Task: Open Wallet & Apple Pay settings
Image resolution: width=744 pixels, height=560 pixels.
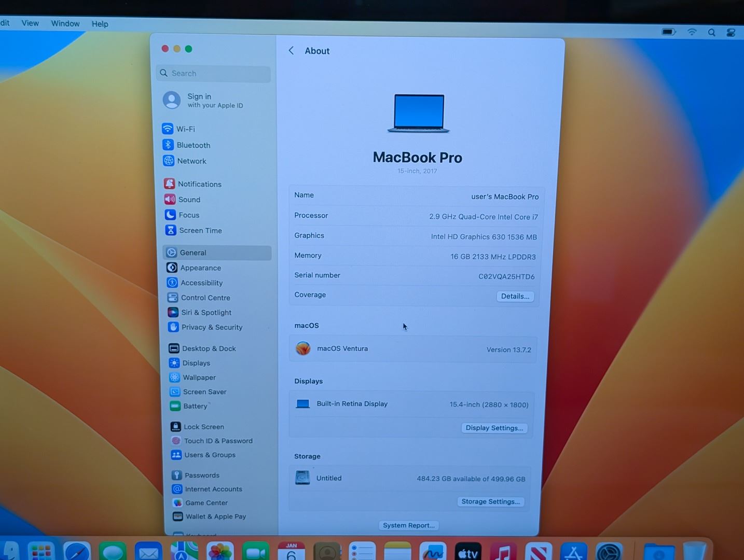Action: coord(215,516)
